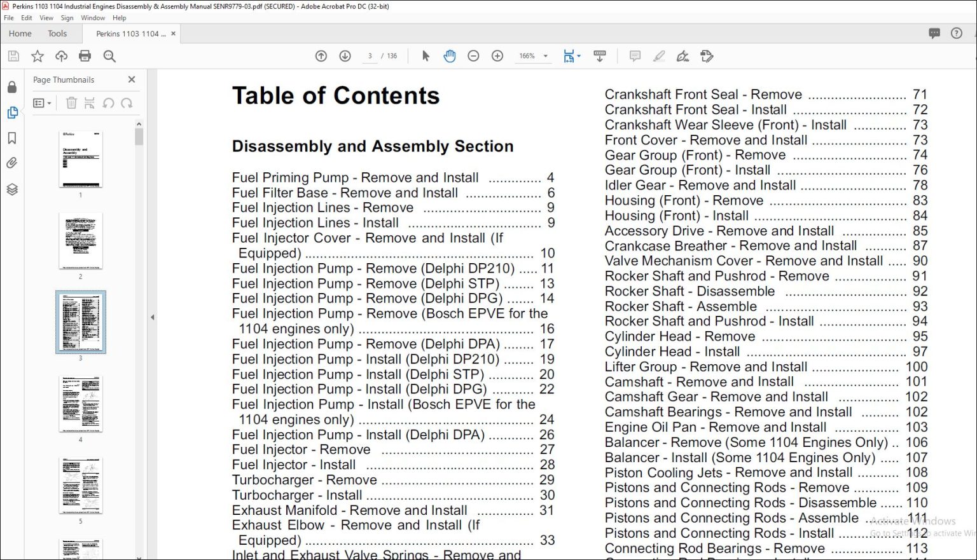Go to the previous page using up arrow
Viewport: 977px width, 560px height.
(321, 56)
